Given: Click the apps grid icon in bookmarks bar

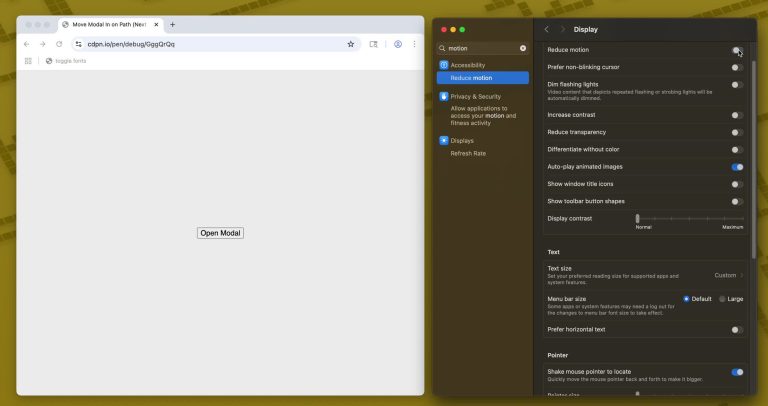Looking at the screenshot, I should (x=28, y=61).
